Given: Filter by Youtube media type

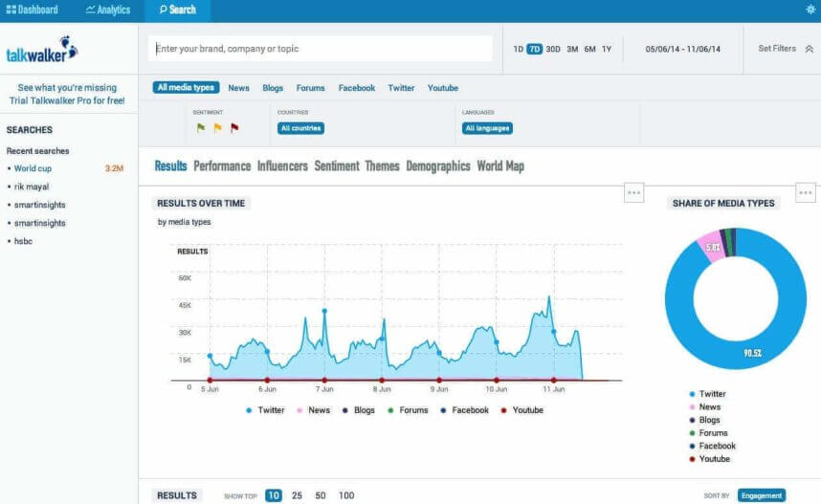Looking at the screenshot, I should point(443,88).
